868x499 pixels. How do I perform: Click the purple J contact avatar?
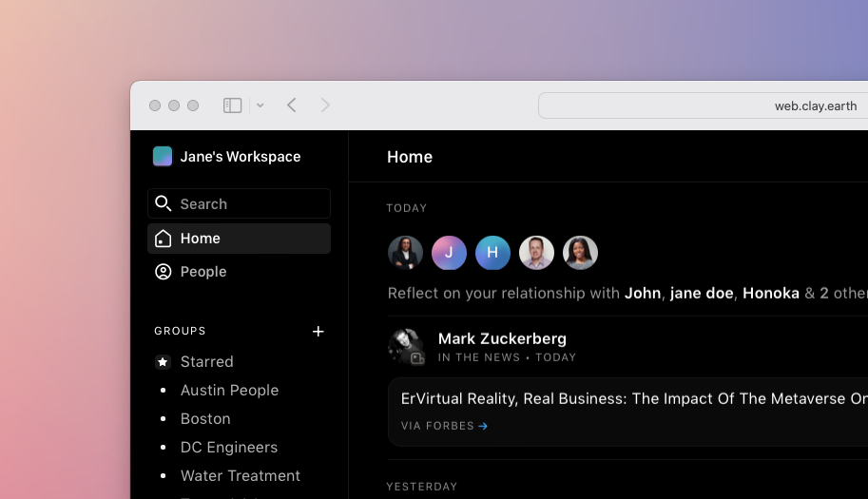(449, 253)
